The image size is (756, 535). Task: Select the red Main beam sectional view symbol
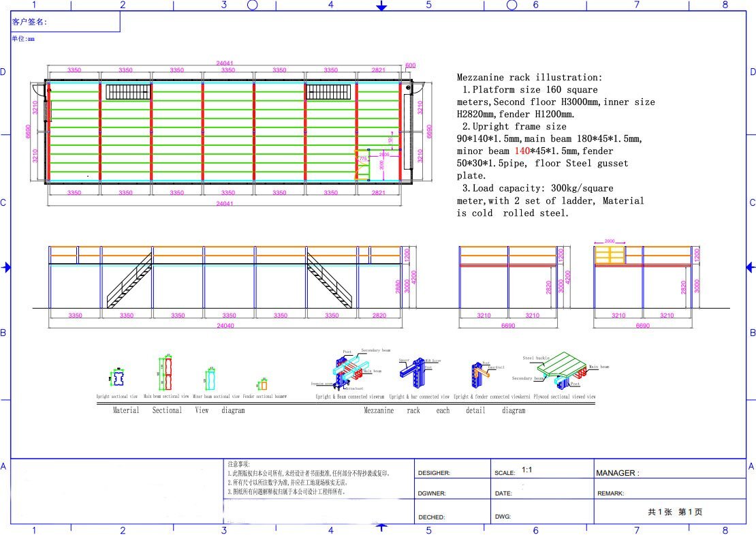(166, 372)
